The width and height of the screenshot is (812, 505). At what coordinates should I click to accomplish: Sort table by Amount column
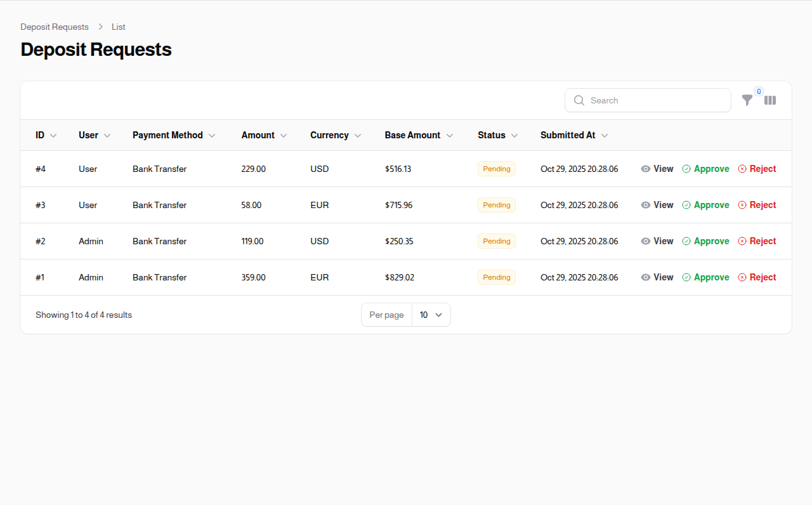(264, 135)
